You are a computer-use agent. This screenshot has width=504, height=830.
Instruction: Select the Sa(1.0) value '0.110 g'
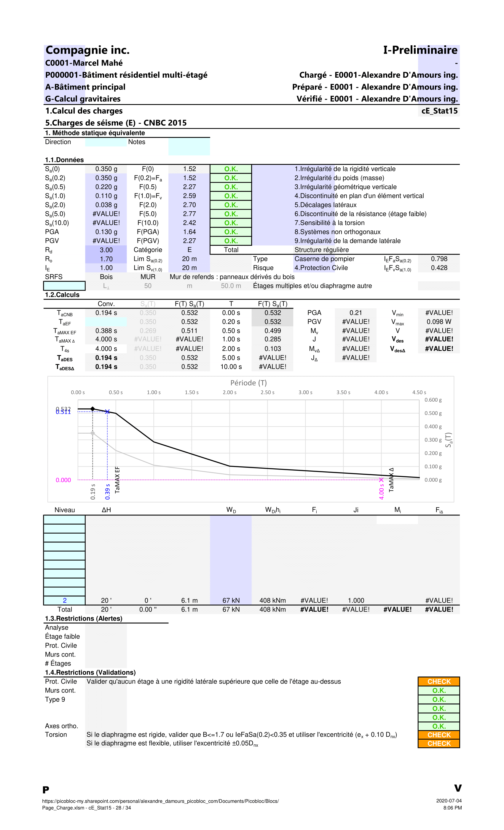pos(106,196)
